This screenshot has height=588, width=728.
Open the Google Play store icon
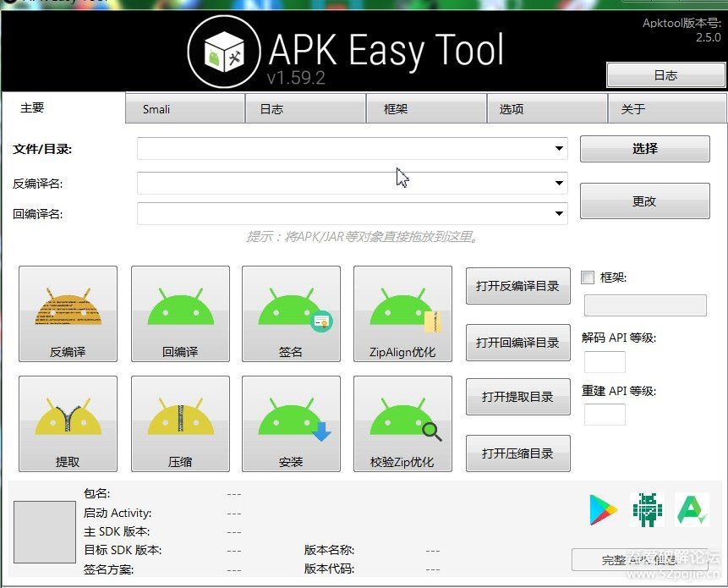click(603, 509)
